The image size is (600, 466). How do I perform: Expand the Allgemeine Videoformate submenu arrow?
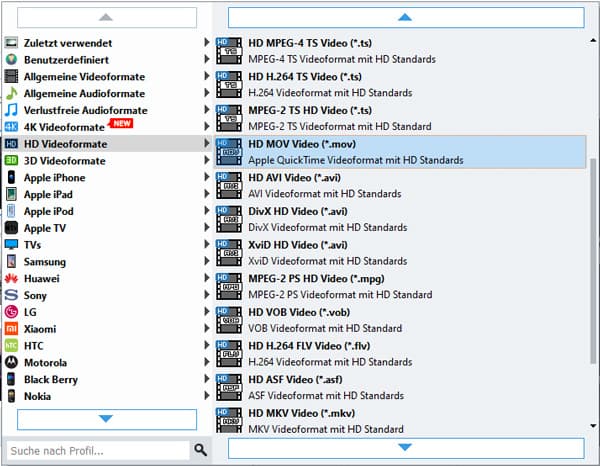(x=207, y=76)
